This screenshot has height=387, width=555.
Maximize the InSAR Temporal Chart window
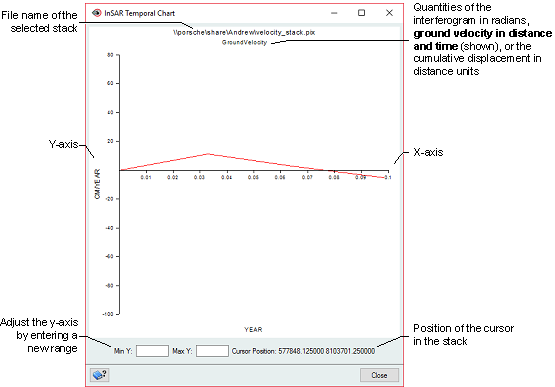[x=361, y=13]
